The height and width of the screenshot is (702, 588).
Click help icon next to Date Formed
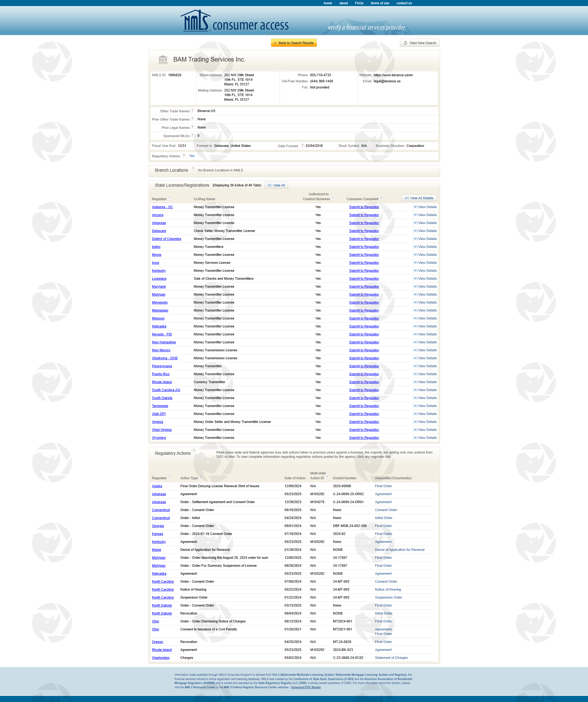coord(302,145)
